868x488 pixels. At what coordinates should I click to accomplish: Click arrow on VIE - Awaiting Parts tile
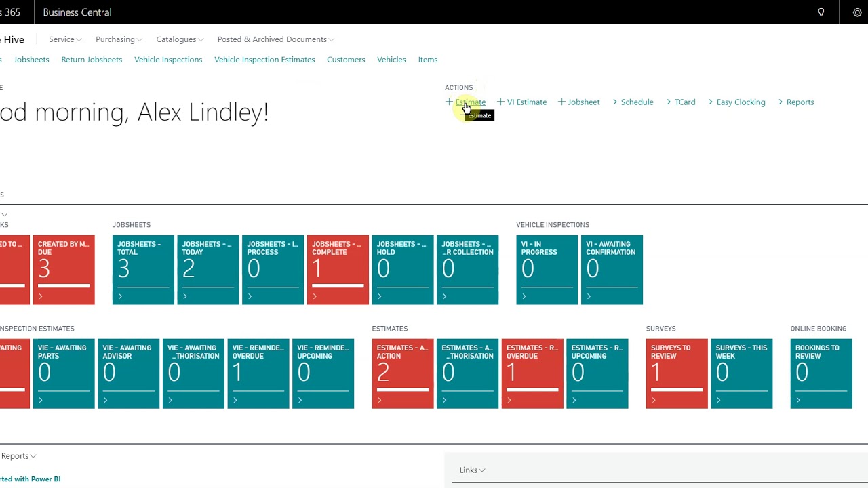pyautogui.click(x=41, y=400)
